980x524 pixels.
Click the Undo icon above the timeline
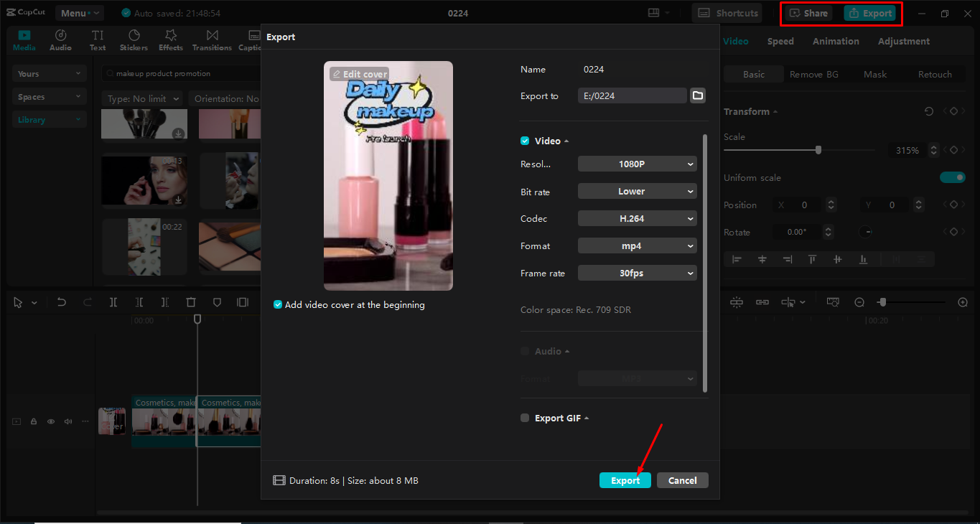[x=62, y=302]
